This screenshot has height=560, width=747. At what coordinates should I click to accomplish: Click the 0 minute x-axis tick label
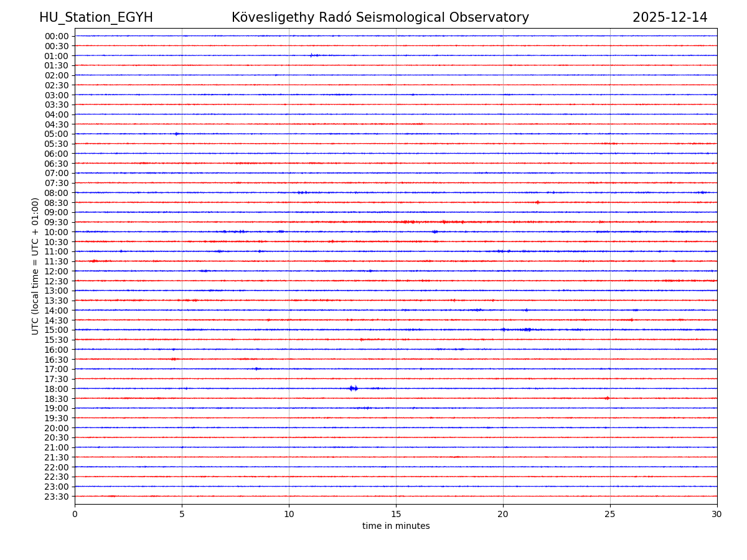point(75,515)
